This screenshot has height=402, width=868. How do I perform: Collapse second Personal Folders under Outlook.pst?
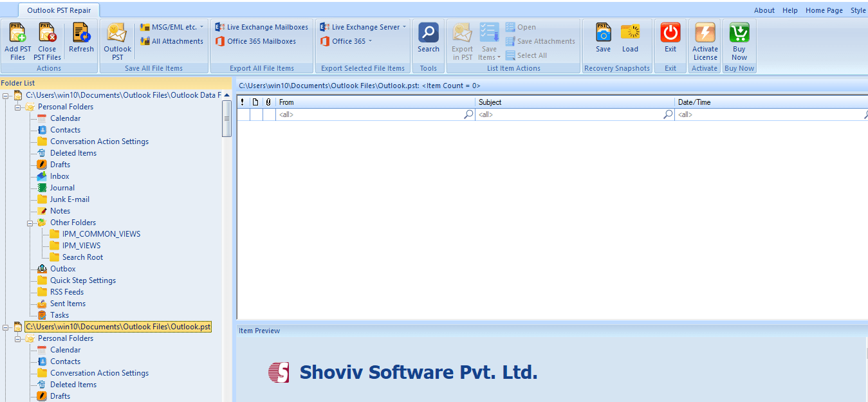click(x=18, y=338)
